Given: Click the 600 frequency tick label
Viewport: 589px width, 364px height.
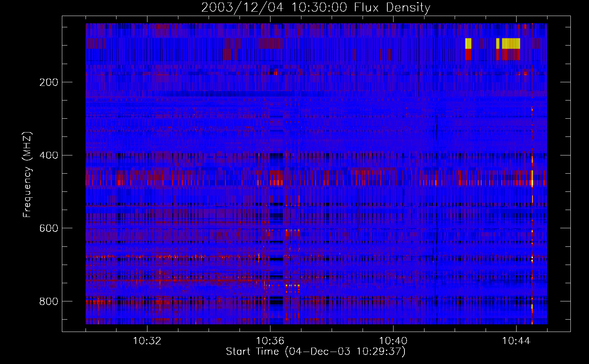Looking at the screenshot, I should click(x=49, y=228).
